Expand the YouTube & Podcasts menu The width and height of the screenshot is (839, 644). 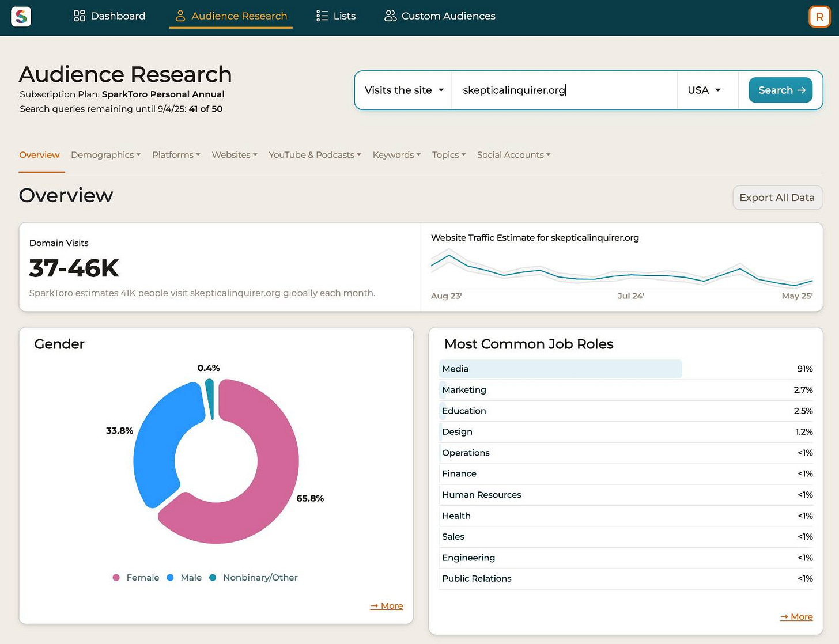[x=315, y=154]
